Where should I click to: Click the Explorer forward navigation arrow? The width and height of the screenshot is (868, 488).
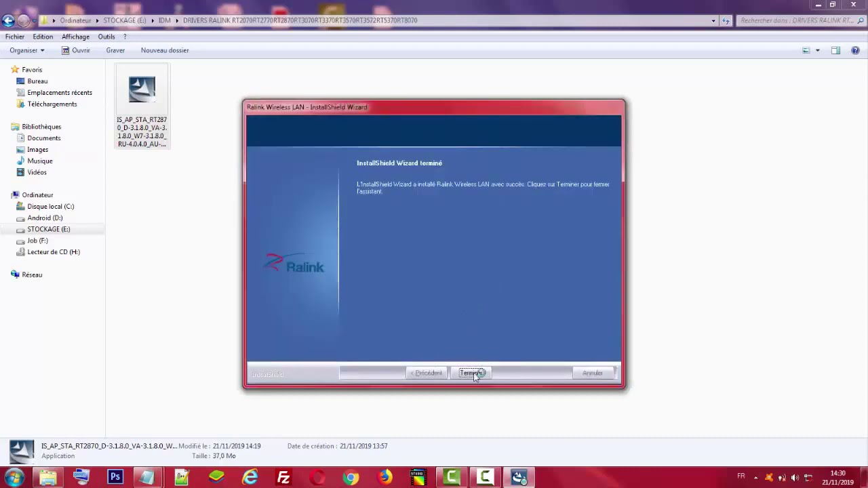coord(24,20)
